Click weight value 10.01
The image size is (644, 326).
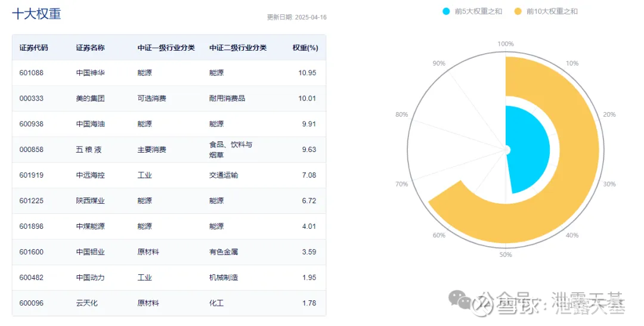click(307, 98)
